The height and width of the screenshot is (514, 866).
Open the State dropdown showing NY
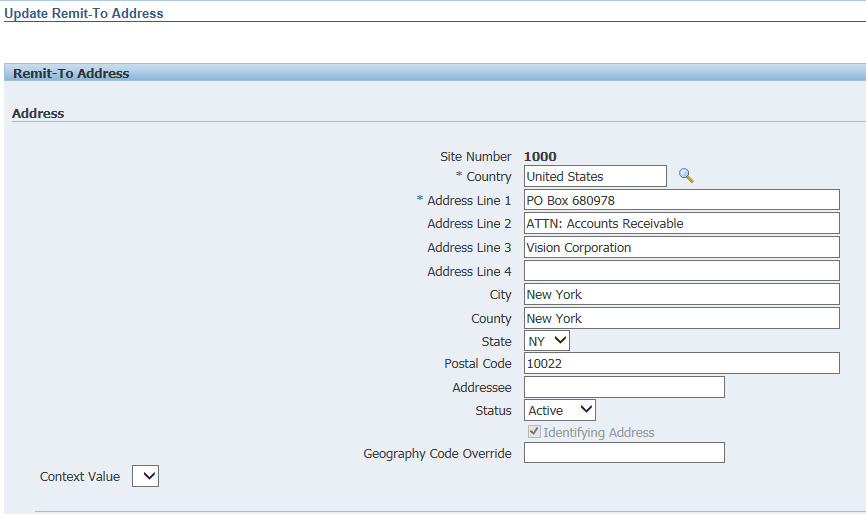547,341
